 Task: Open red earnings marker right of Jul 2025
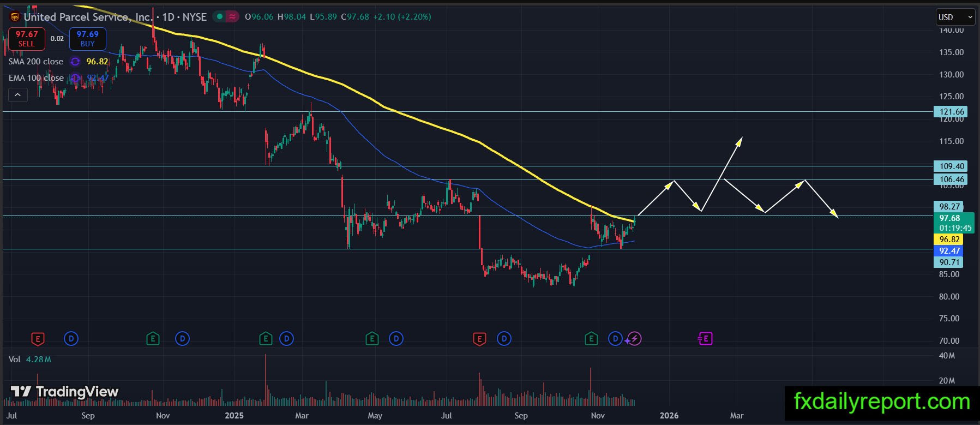point(479,339)
